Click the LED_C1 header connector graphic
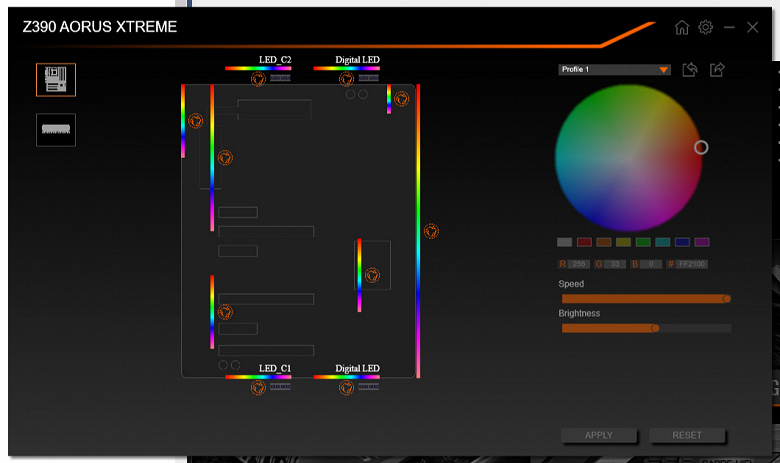The image size is (780, 463). [x=280, y=386]
